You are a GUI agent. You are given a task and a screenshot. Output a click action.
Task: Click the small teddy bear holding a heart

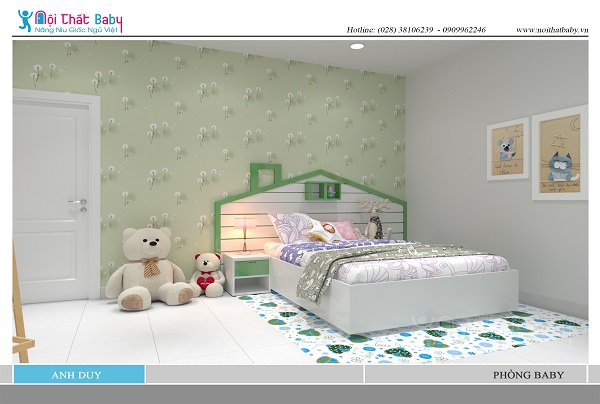(207, 274)
